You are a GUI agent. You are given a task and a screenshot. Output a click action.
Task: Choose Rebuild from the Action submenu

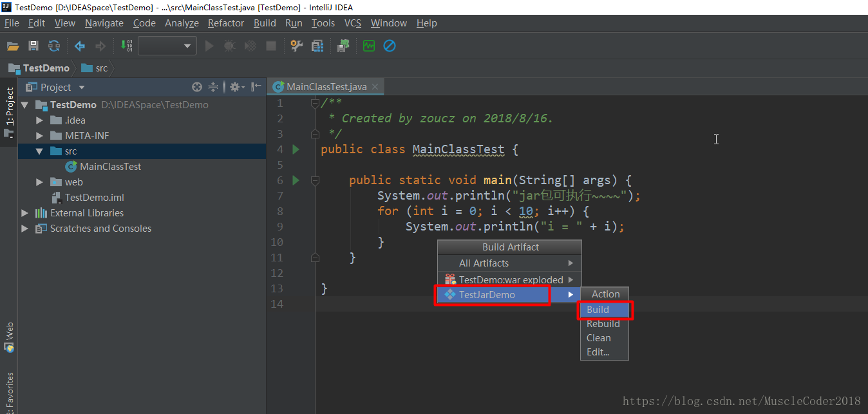coord(603,324)
